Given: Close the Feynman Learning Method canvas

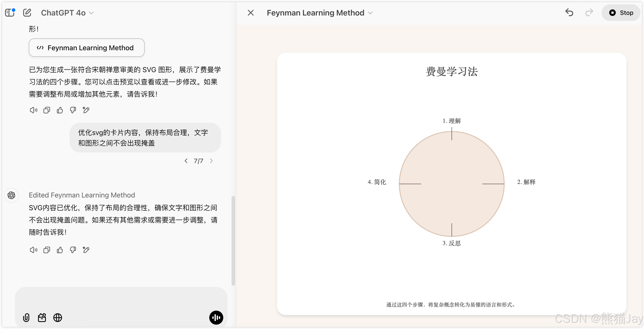Looking at the screenshot, I should tap(251, 13).
